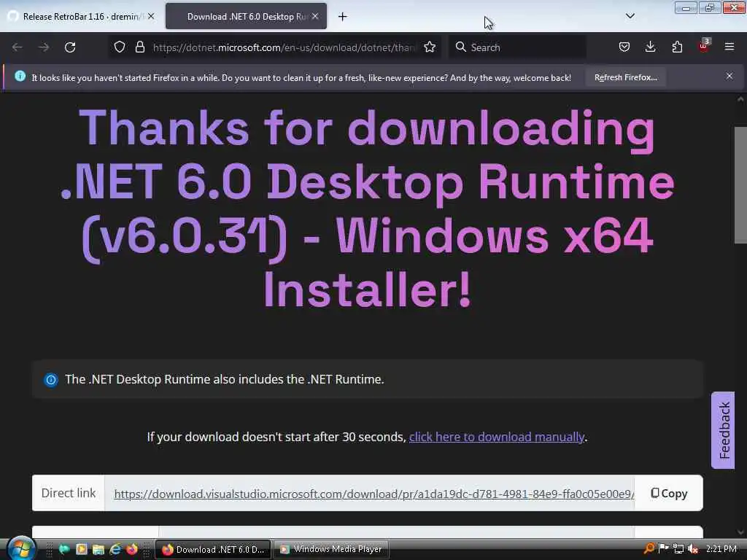Click the Show desktop quick launch icon
747x560 pixels.
tap(64, 550)
